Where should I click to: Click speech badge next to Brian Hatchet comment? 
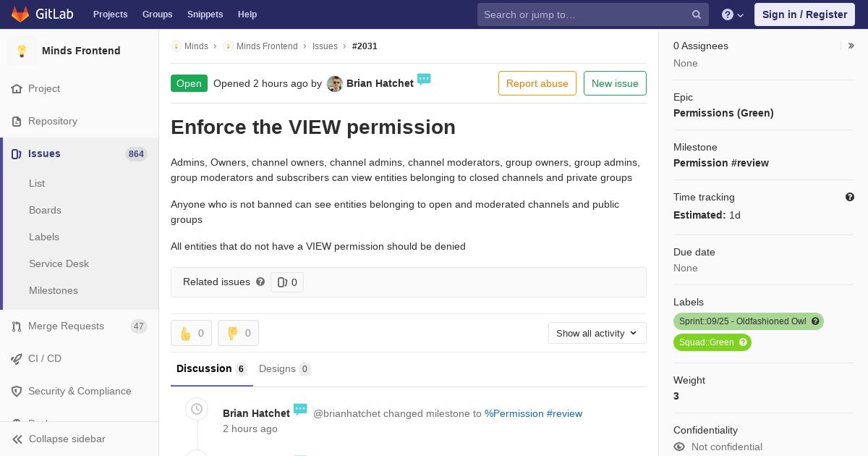(x=300, y=410)
